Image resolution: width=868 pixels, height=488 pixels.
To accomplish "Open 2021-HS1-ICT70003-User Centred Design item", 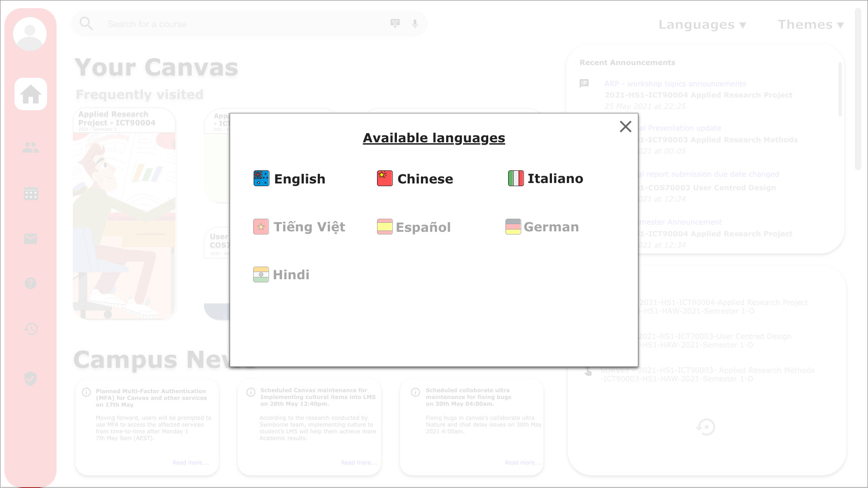I will (715, 341).
